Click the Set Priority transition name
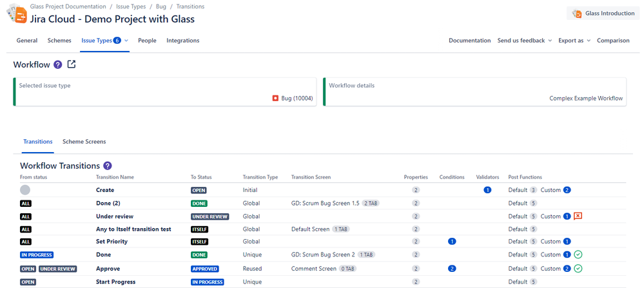644x288 pixels. click(112, 241)
